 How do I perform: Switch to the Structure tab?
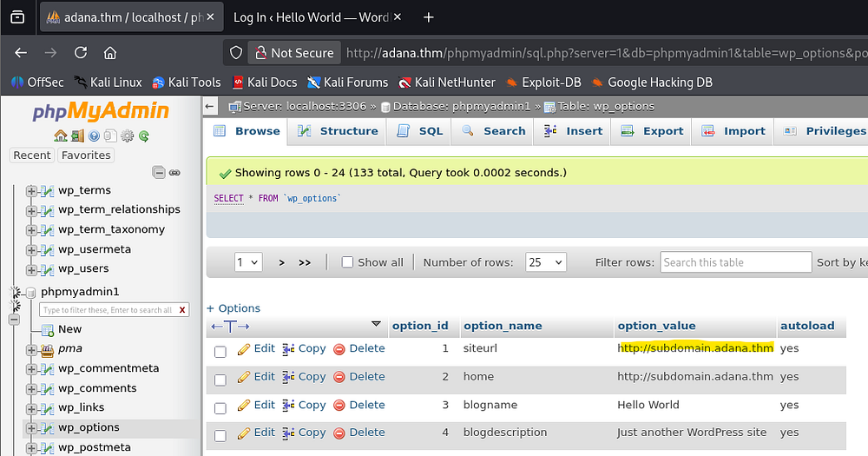(338, 131)
